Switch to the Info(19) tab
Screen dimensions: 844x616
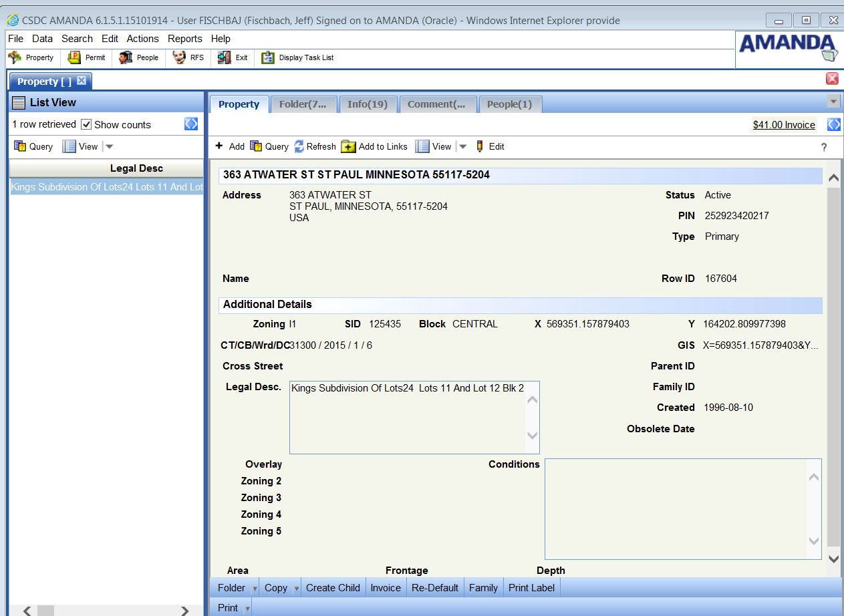click(367, 104)
